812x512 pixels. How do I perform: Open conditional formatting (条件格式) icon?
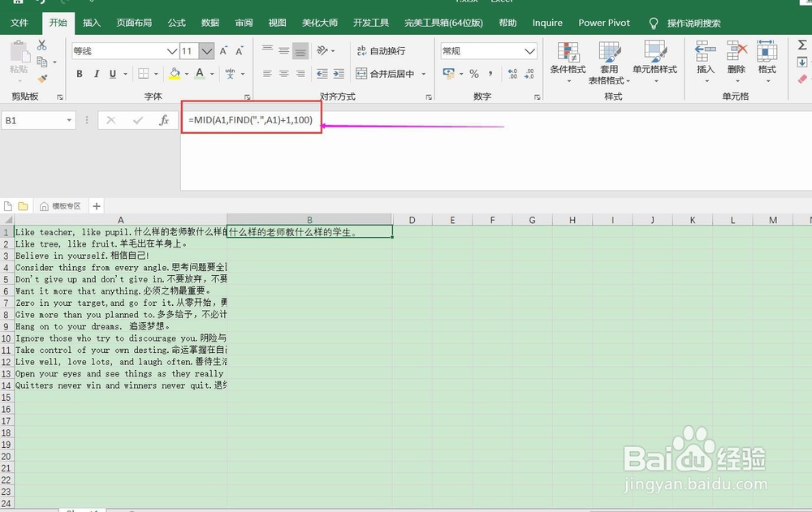pos(568,63)
